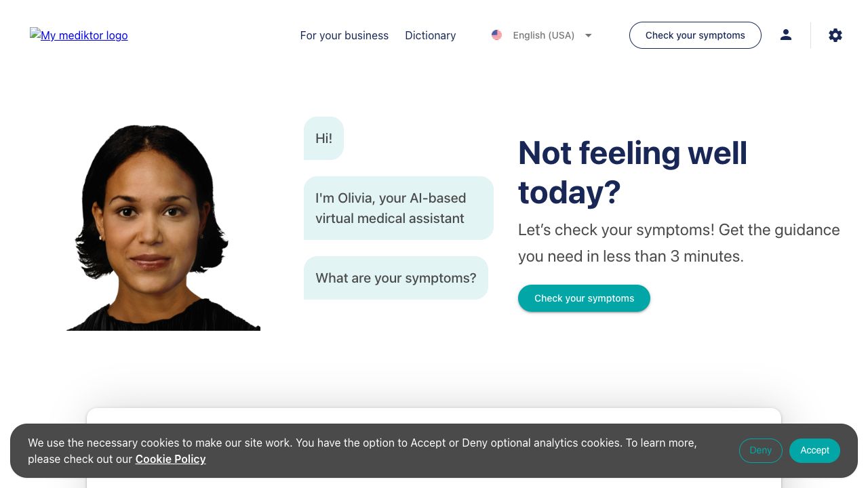The width and height of the screenshot is (868, 488).
Task: Click the outlined Check your symptoms header button
Action: (x=695, y=35)
